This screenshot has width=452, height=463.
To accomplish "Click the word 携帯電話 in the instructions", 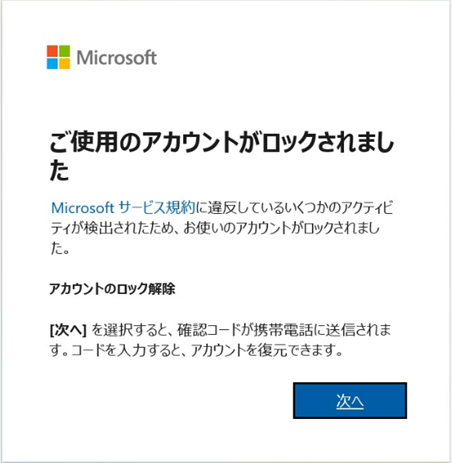I will (x=283, y=330).
